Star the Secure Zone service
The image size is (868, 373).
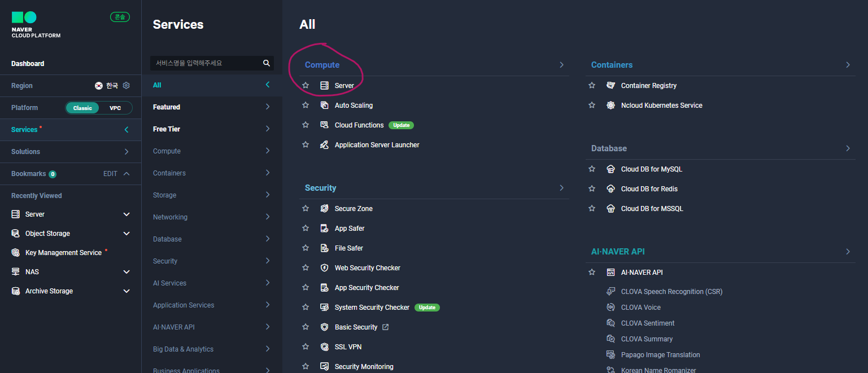pyautogui.click(x=306, y=209)
